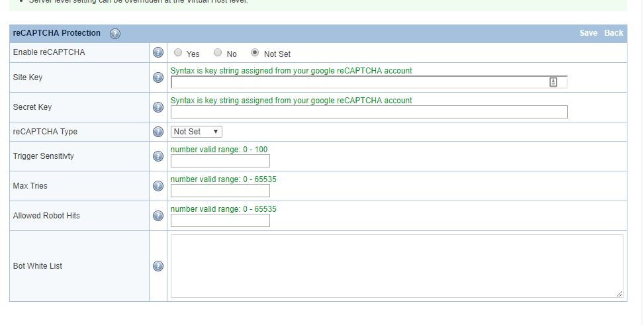The width and height of the screenshot is (644, 325).
Task: Focus the Secret Key input field
Action: (x=369, y=112)
